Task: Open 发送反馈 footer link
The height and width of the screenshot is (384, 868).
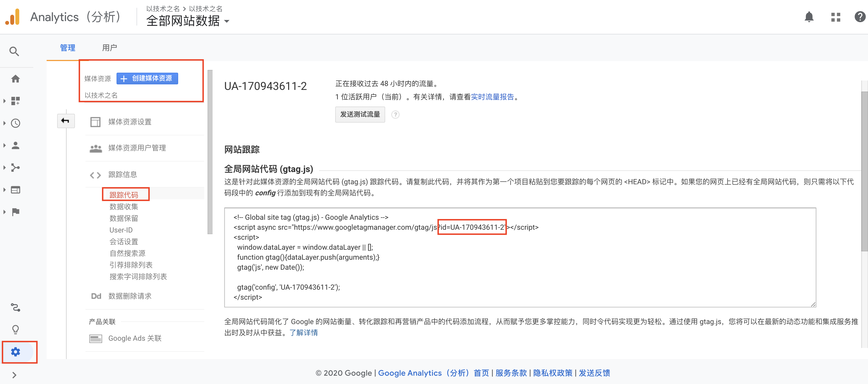Action: coord(594,373)
